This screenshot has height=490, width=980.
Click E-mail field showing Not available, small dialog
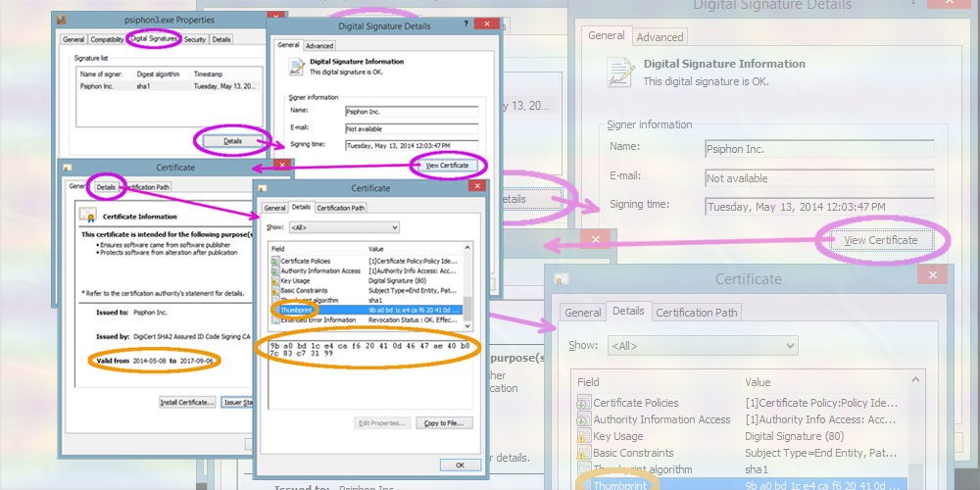(x=412, y=128)
